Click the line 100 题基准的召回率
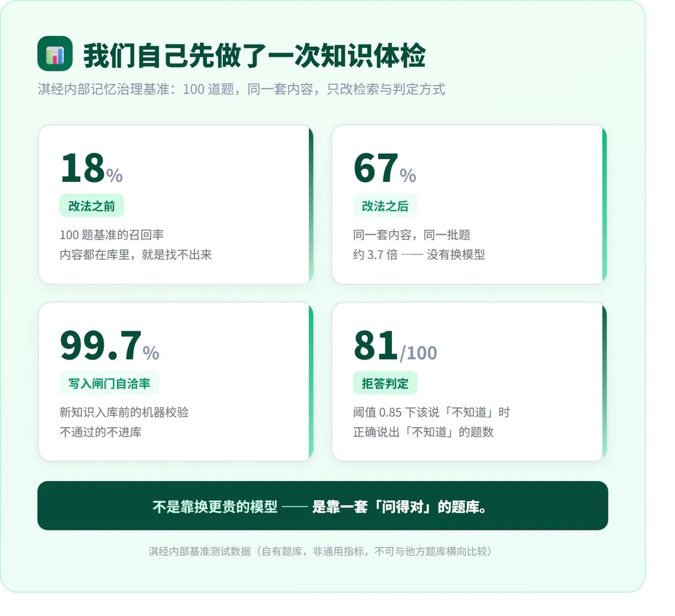 coord(112,235)
